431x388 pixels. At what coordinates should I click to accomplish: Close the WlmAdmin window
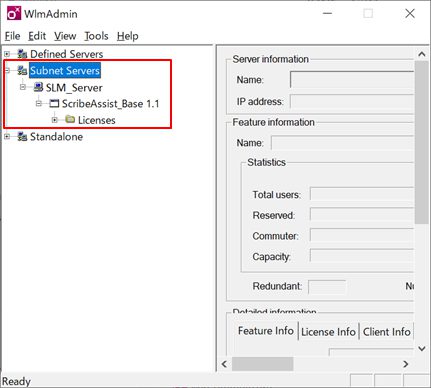(410, 13)
